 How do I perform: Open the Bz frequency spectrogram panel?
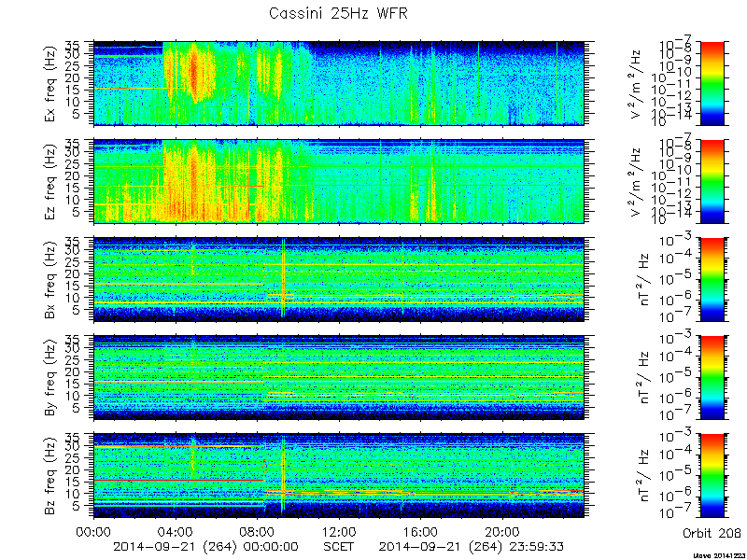click(x=339, y=476)
